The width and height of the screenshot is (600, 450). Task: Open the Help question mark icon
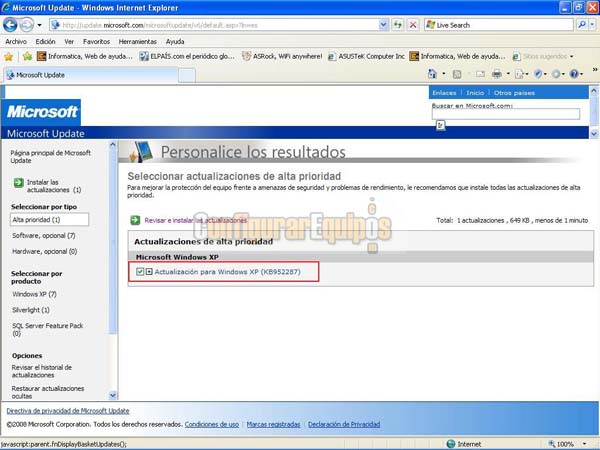[576, 74]
